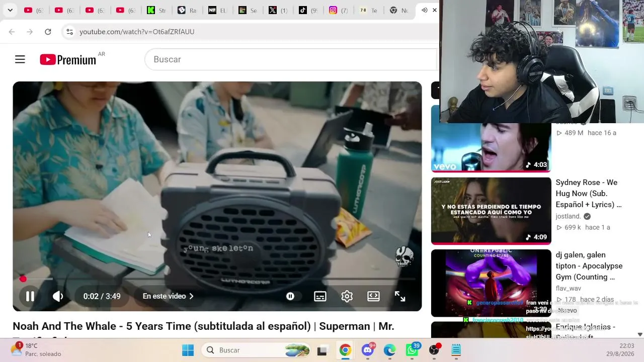The width and height of the screenshot is (644, 362).
Task: Open Notepad from the taskbar
Action: tap(456, 350)
